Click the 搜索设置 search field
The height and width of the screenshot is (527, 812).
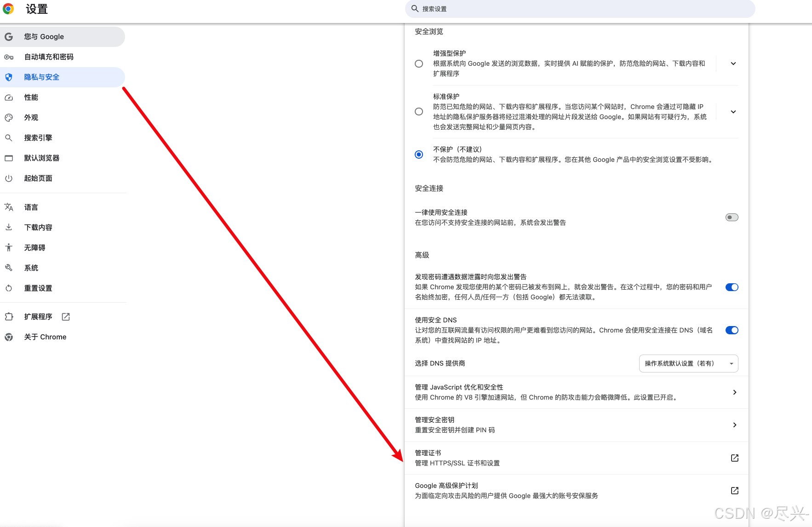[x=579, y=9]
